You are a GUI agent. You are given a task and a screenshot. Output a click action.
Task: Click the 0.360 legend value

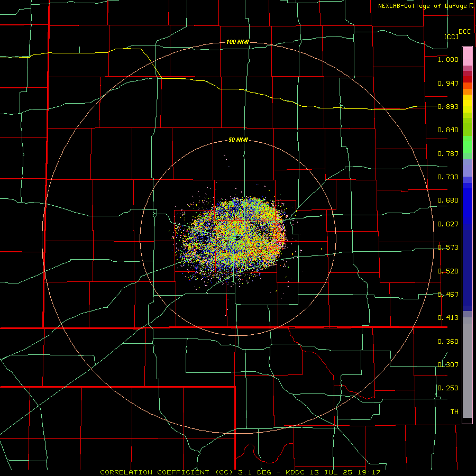(x=448, y=342)
